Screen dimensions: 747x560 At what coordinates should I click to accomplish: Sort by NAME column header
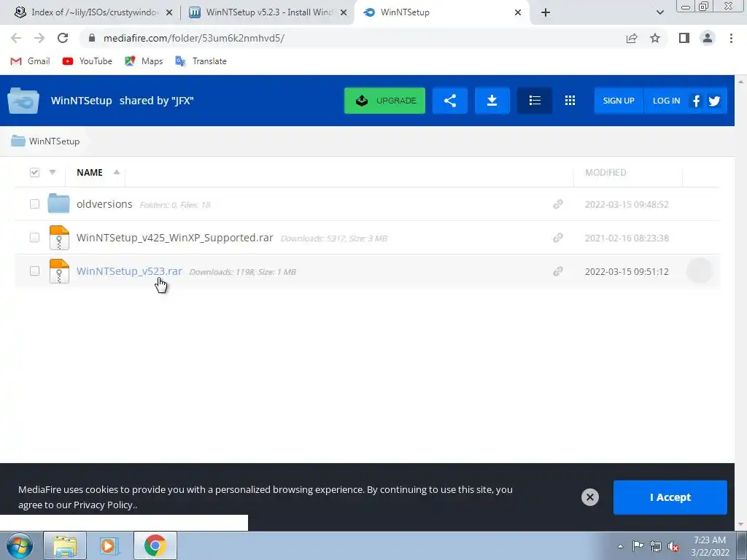click(x=90, y=172)
